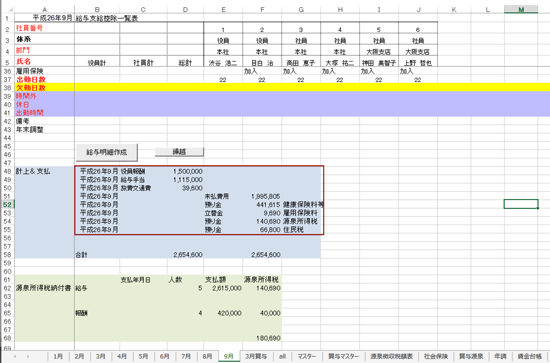Select the 雇用保険 row label
This screenshot has width=550, height=363.
coord(45,71)
